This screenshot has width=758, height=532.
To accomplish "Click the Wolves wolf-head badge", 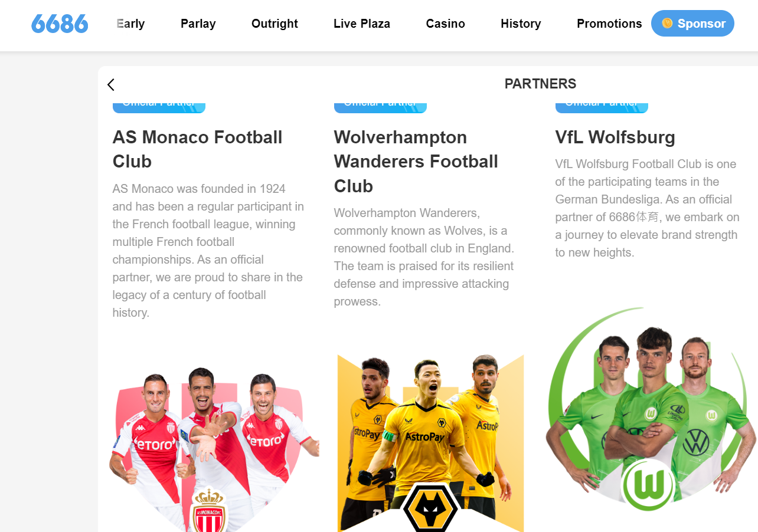I will pos(431,508).
